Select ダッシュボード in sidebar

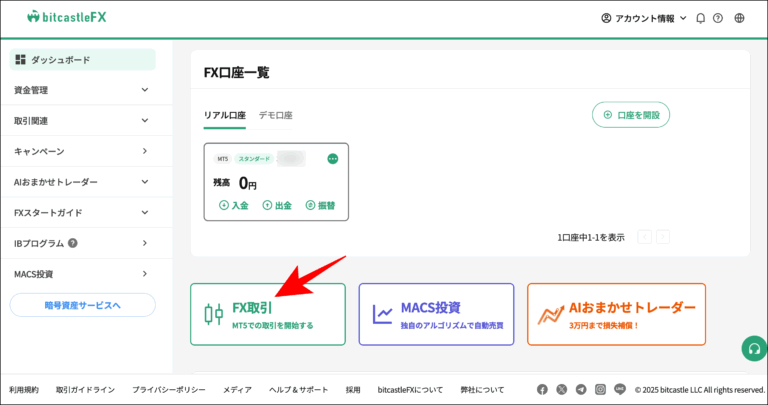point(83,60)
